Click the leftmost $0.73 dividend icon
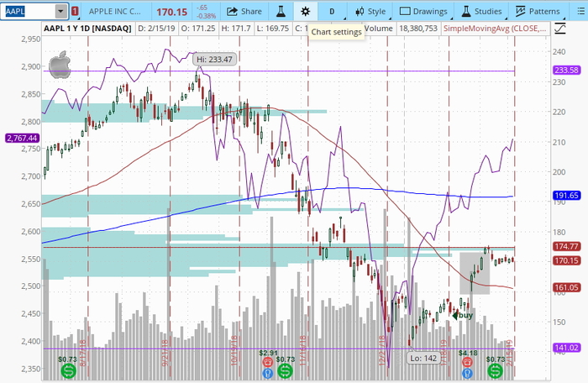Screen dimensions: 588x383 click(x=68, y=371)
